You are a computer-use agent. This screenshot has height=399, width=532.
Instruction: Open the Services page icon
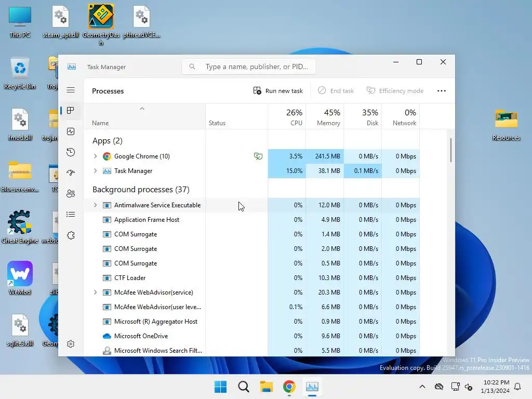[71, 235]
